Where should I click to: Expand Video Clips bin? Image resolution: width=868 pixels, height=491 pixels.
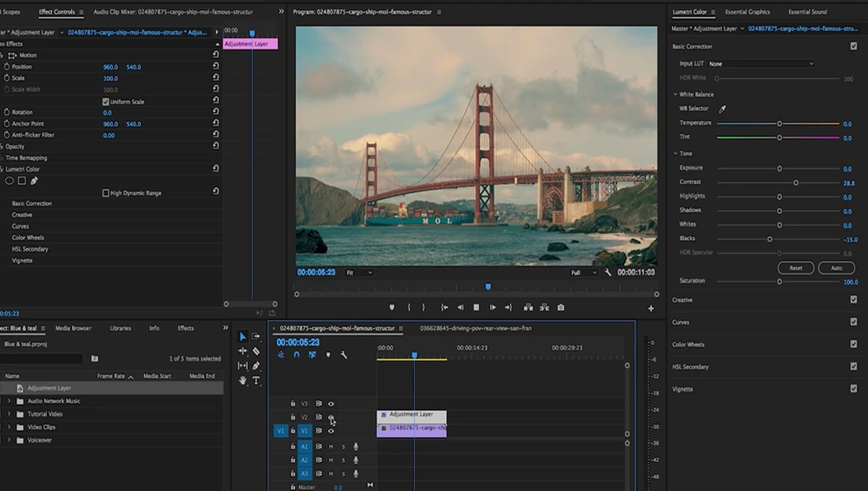pos(9,427)
